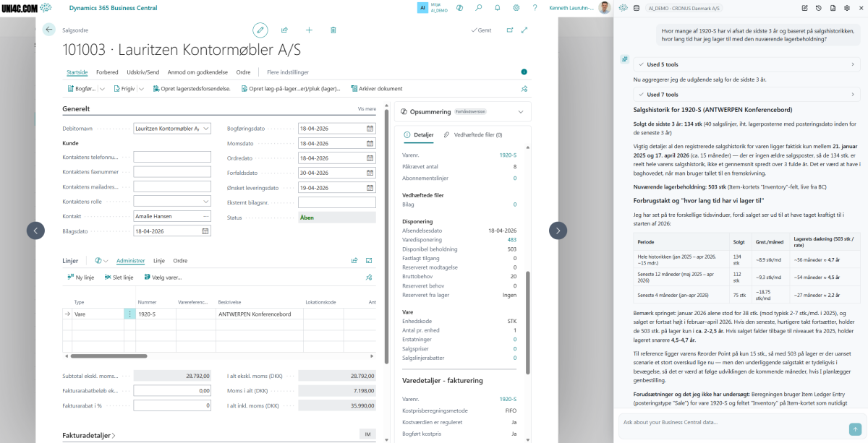Screen dimensions: 868x443
Task: Open the search magnifier in top bar
Action: click(479, 8)
